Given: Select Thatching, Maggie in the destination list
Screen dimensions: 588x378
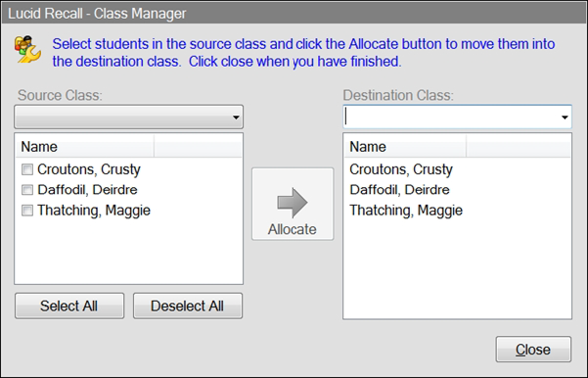Looking at the screenshot, I should (406, 211).
